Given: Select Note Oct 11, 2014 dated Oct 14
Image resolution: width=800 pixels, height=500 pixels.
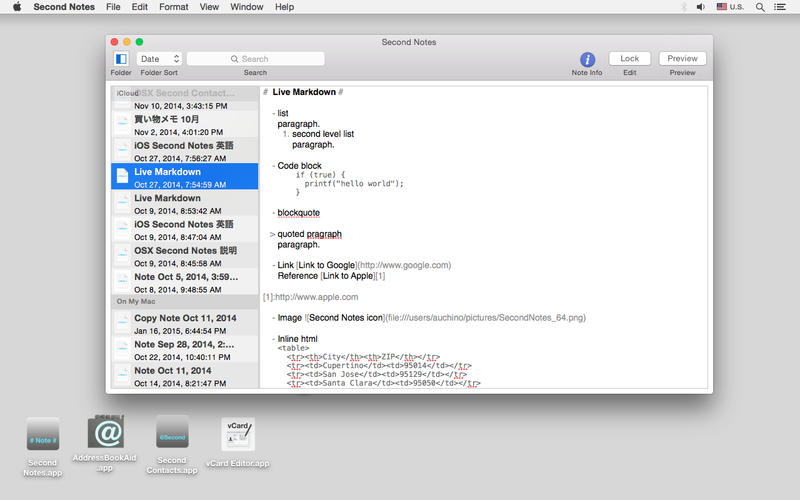Looking at the screenshot, I should pyautogui.click(x=185, y=376).
